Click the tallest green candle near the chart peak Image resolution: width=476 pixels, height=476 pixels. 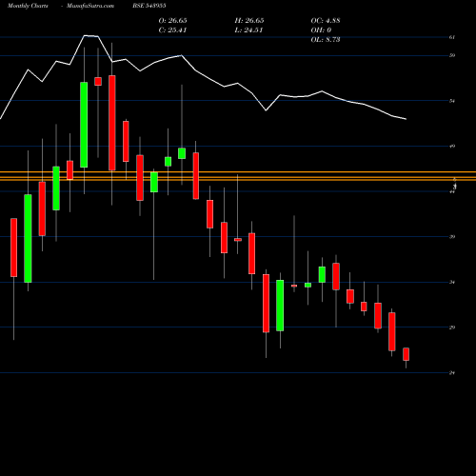(84, 125)
